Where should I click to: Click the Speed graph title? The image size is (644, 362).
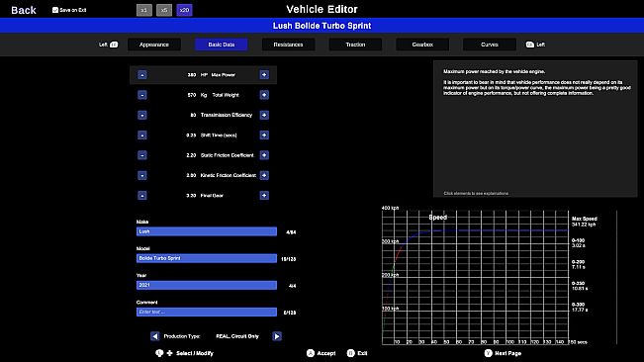point(438,218)
